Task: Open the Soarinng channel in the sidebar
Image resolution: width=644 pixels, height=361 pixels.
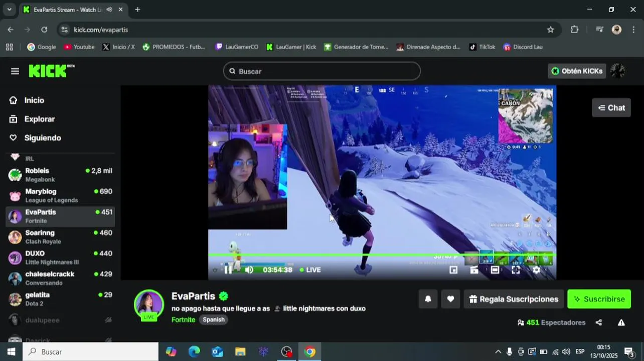Action: [x=60, y=237]
